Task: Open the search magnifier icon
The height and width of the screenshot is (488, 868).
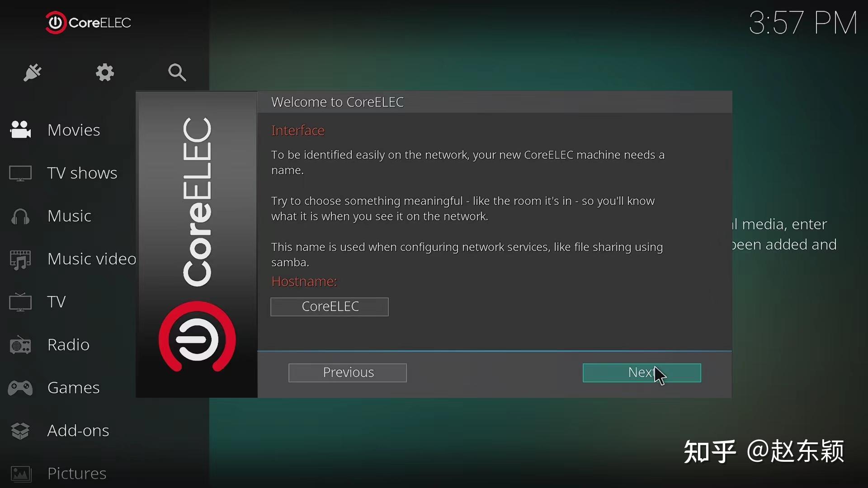Action: coord(177,72)
